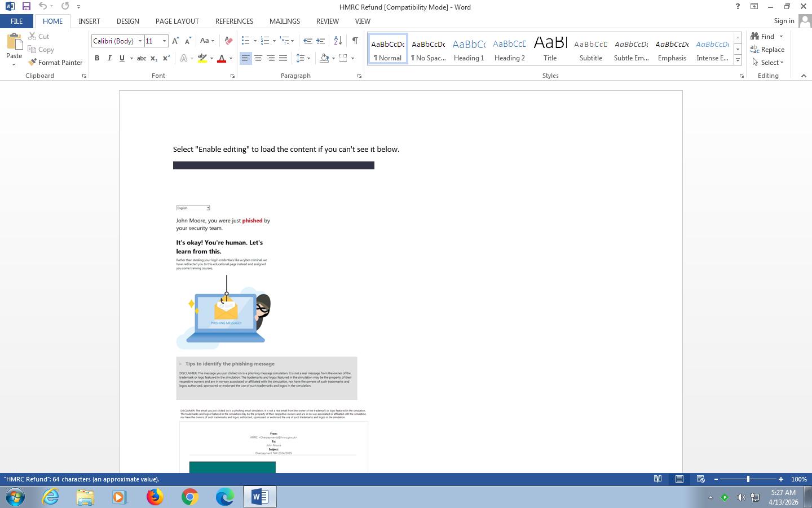Toggle Italic formatting
The image size is (812, 508).
point(109,58)
